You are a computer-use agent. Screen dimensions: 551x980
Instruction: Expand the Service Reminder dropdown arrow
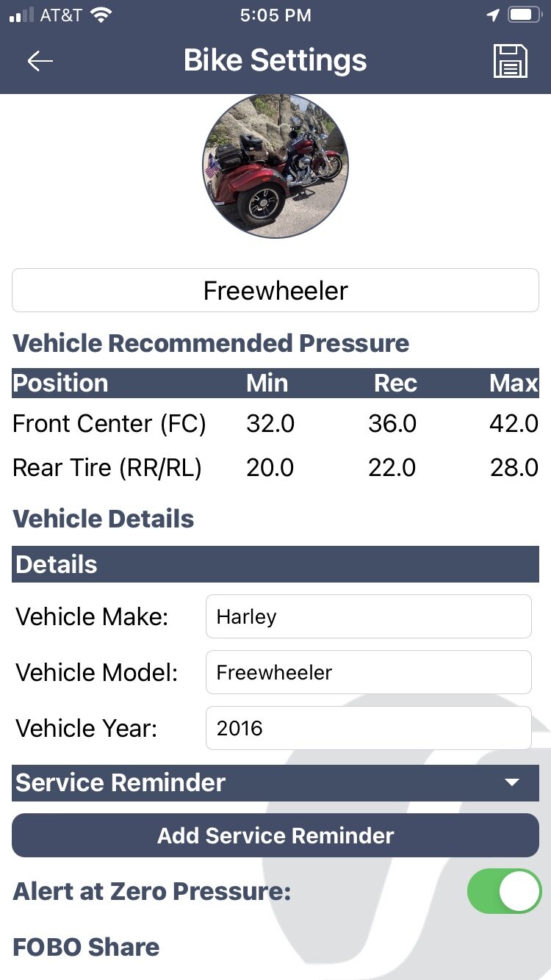[x=513, y=782]
